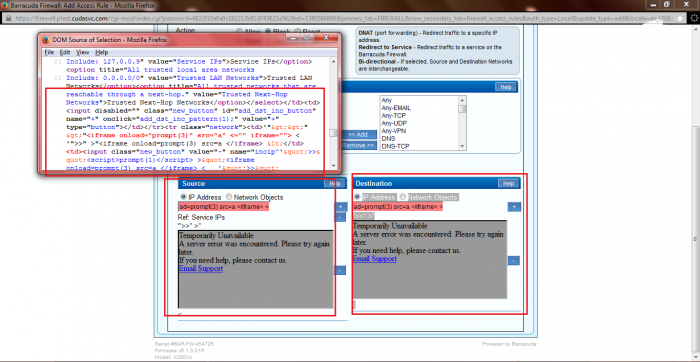Click Help button above the services list
Viewport: 700px width, 362px height.
click(505, 87)
